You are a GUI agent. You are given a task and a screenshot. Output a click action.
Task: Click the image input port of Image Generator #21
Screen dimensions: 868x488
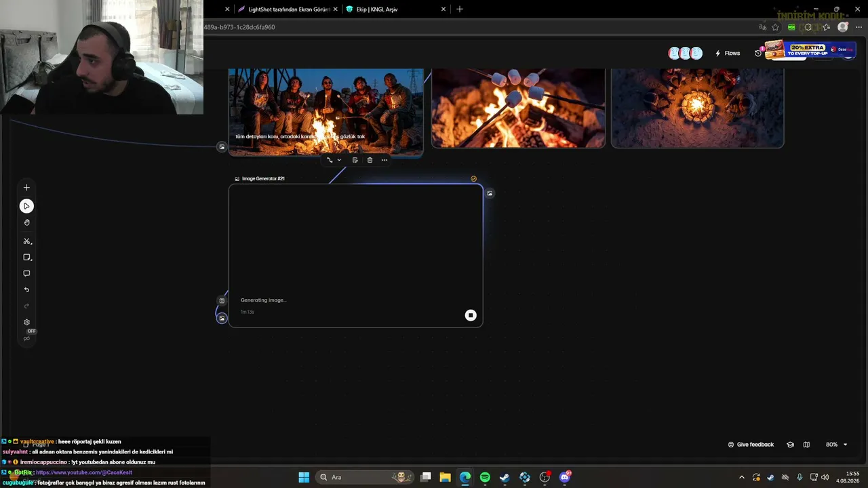pyautogui.click(x=222, y=318)
